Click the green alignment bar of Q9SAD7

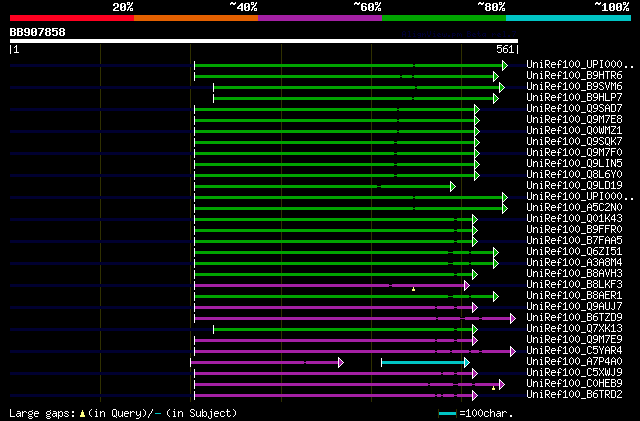(333, 109)
